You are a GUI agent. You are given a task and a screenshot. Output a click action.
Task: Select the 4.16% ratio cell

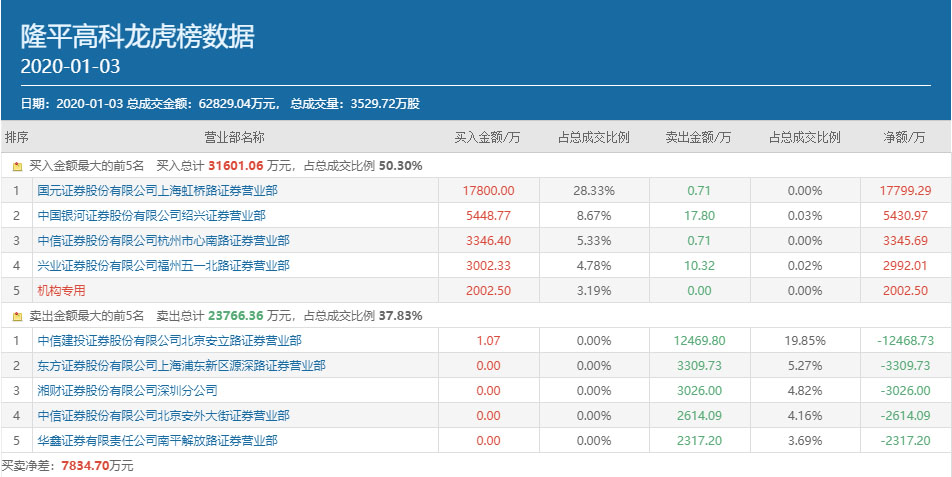pos(804,416)
